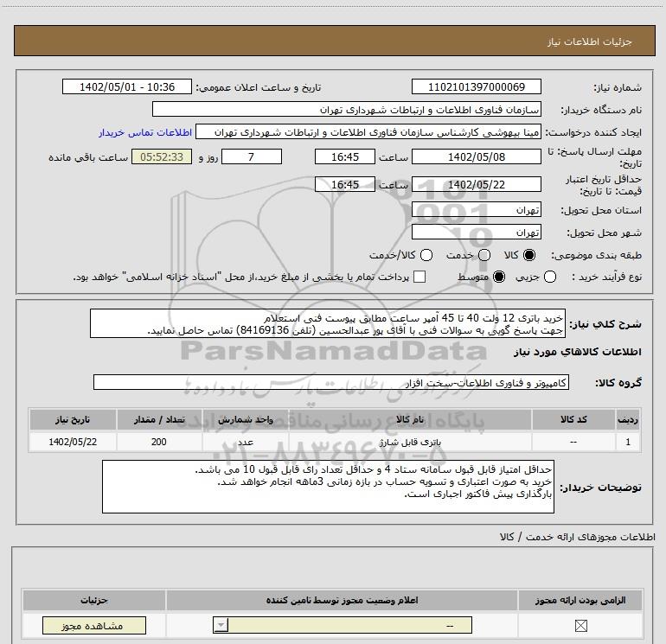Viewport: 666px width, 644px height.
Task: Click the request creator field مینا بیهوشی
Action: point(368,132)
